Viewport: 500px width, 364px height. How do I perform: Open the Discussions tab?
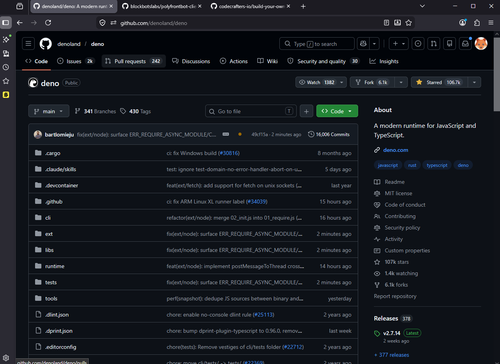(x=191, y=61)
